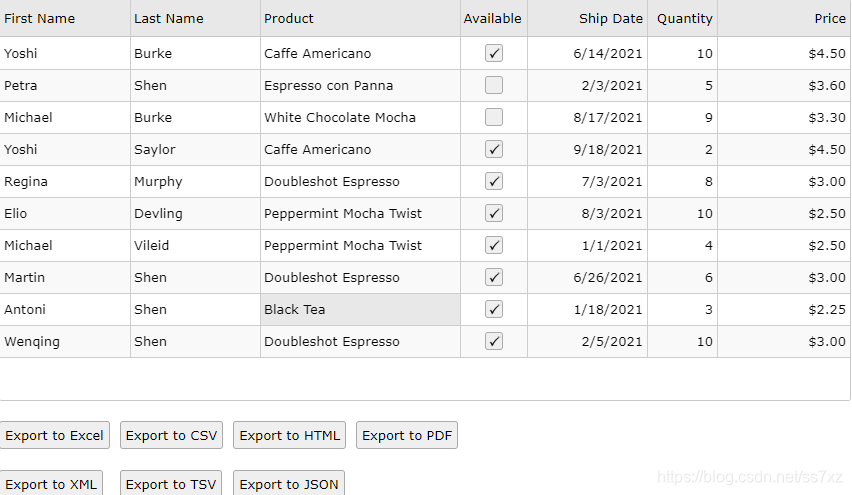Sort by the Quantity column header

(685, 18)
